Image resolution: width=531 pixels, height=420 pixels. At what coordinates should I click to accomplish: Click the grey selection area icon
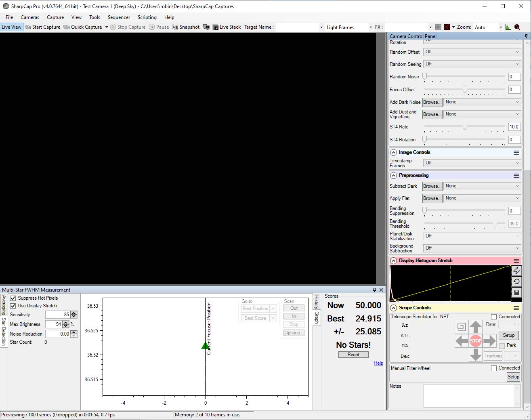tap(438, 27)
